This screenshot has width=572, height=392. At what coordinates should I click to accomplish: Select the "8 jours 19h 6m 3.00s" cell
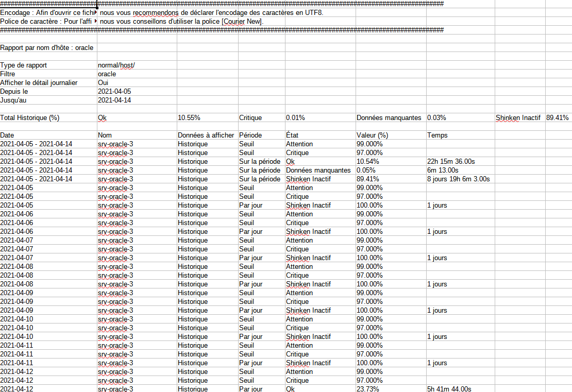point(458,179)
